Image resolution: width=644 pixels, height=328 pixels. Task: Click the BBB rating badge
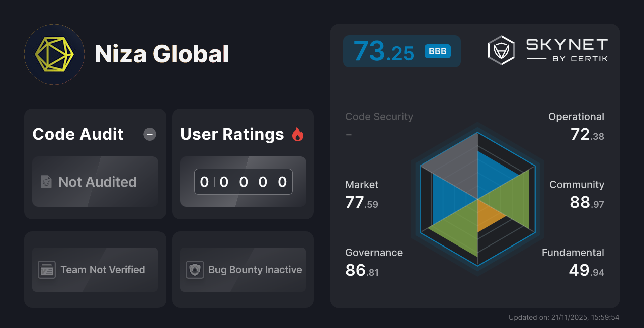click(437, 51)
